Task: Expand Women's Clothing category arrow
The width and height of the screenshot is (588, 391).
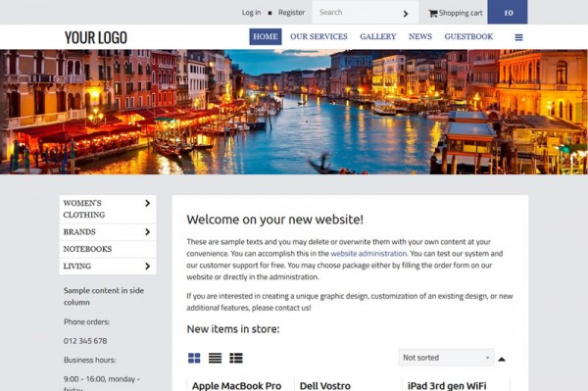Action: click(x=147, y=203)
